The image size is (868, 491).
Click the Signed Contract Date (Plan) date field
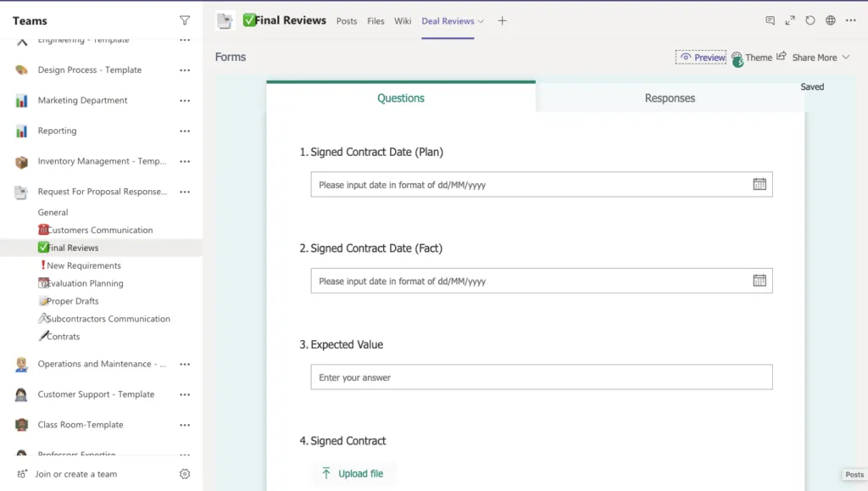542,184
